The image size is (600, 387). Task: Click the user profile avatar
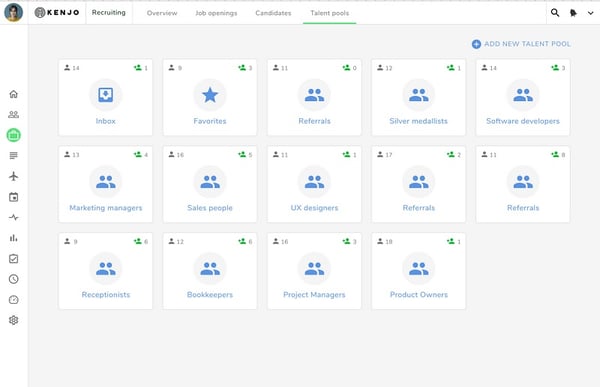13,12
